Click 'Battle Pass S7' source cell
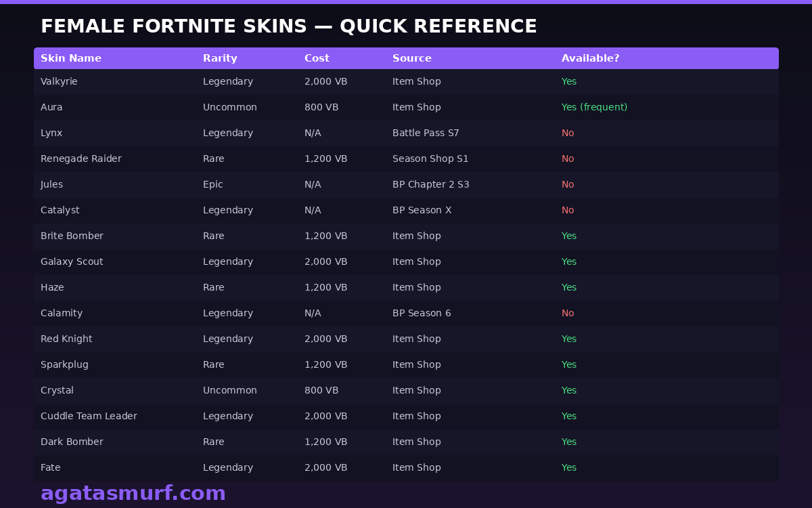812x508 pixels. pos(426,133)
